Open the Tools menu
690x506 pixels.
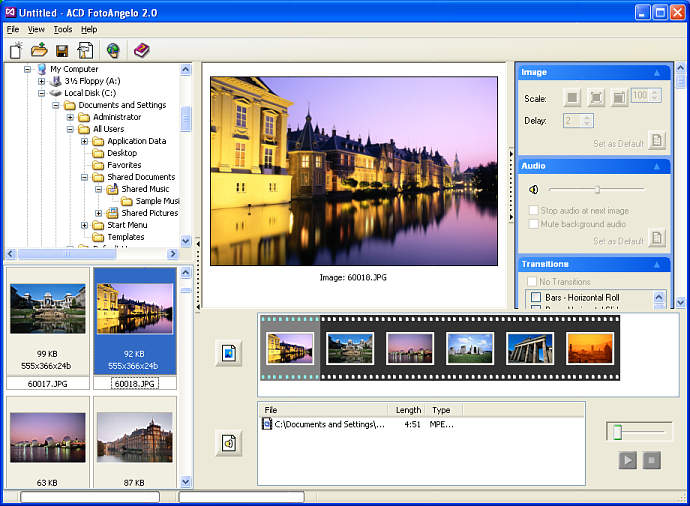click(x=63, y=30)
